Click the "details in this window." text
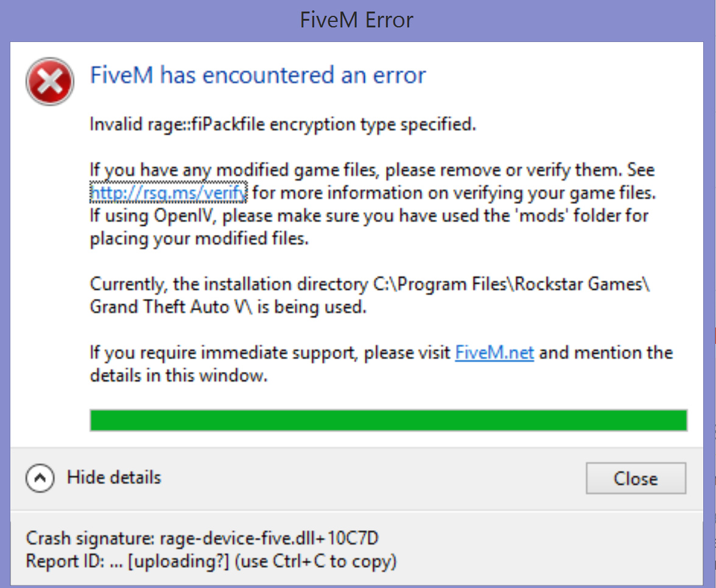716x588 pixels. [178, 375]
